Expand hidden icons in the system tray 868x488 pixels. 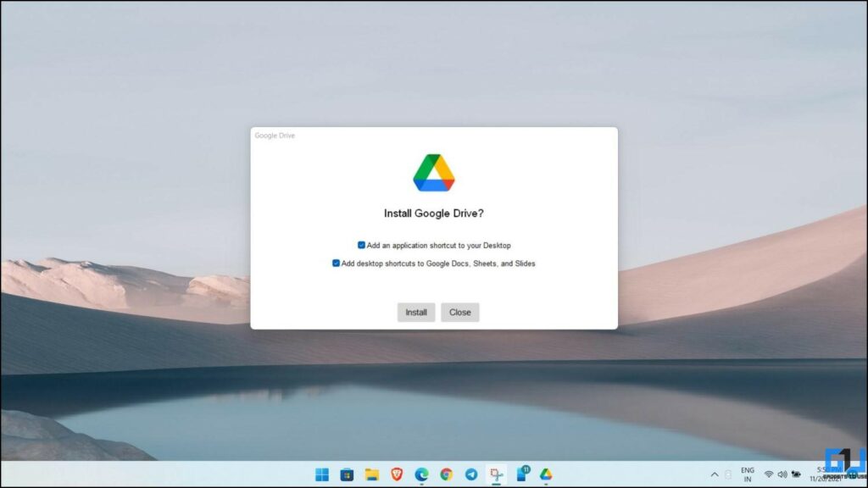(715, 474)
